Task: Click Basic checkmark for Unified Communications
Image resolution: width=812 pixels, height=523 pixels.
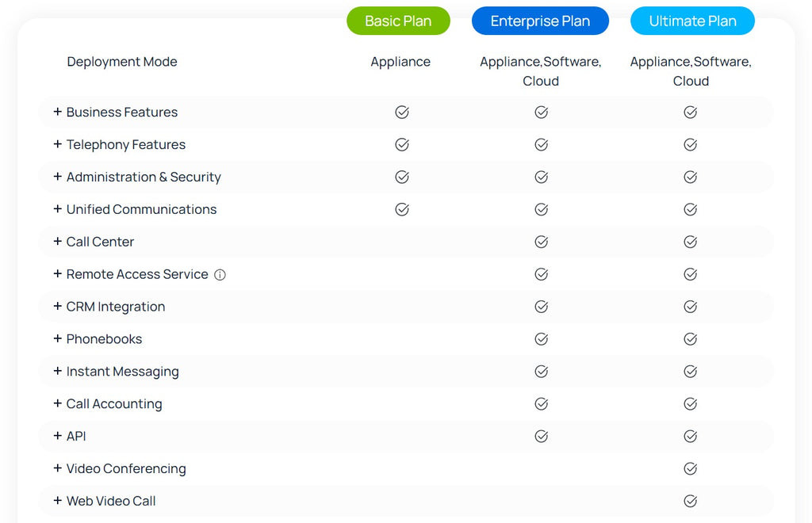Action: click(x=402, y=209)
